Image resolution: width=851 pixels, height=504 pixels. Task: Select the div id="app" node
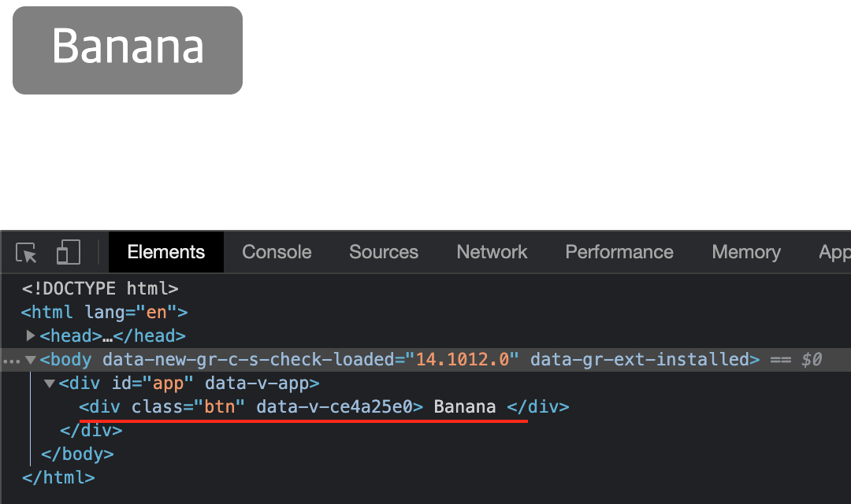(x=189, y=384)
